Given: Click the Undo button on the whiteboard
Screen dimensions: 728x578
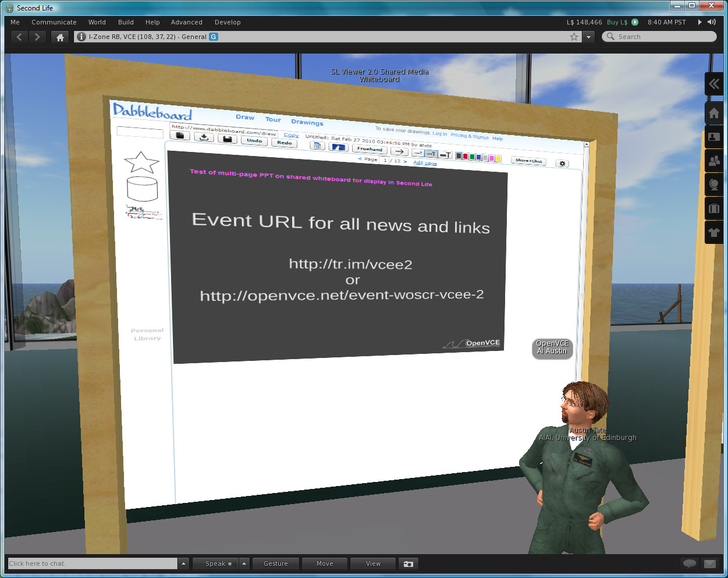Looking at the screenshot, I should (254, 141).
